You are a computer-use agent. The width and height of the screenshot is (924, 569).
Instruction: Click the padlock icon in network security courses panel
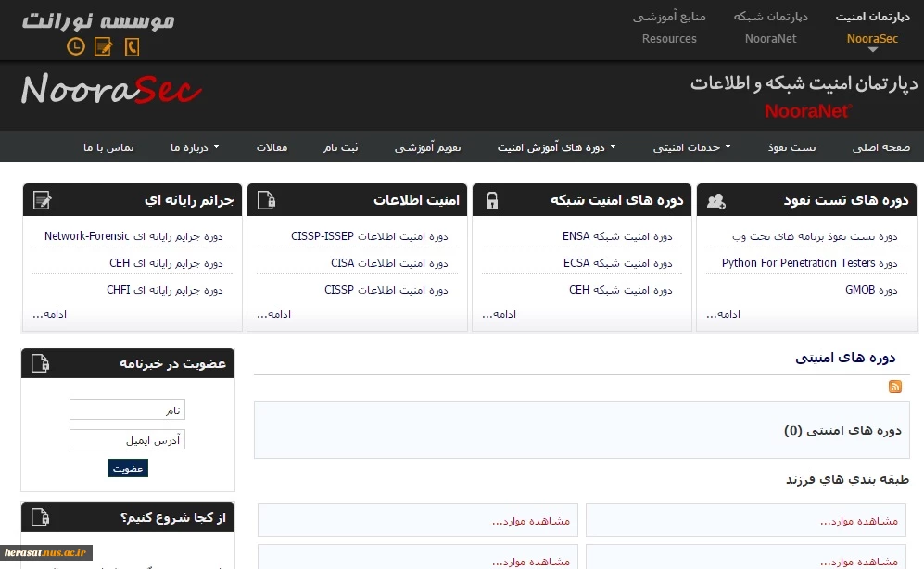tap(492, 201)
